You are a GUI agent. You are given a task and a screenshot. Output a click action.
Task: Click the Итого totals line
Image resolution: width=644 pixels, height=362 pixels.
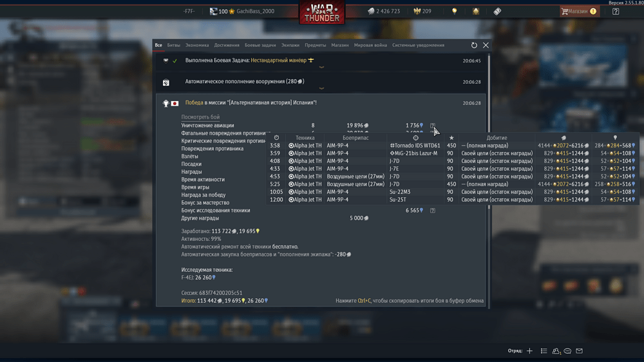tap(225, 301)
